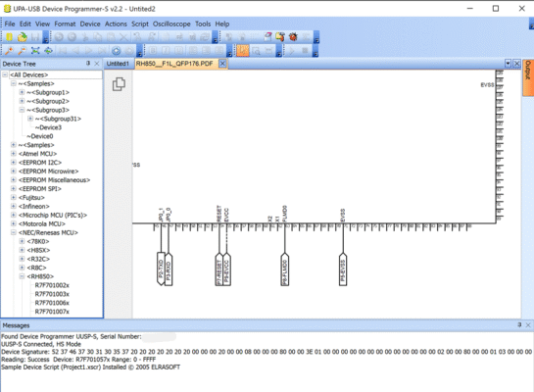The image size is (534, 392).
Task: Click the script Run play icon
Action: [292, 51]
